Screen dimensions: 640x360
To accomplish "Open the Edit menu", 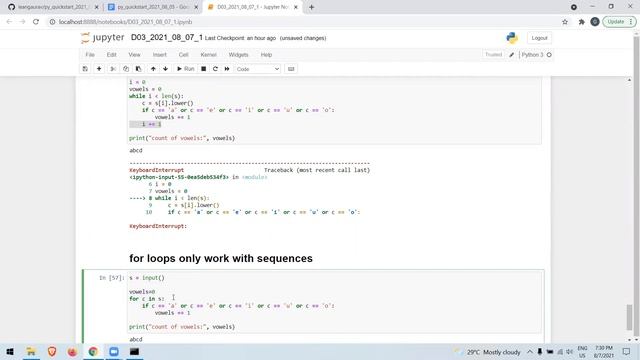I will coord(111,55).
